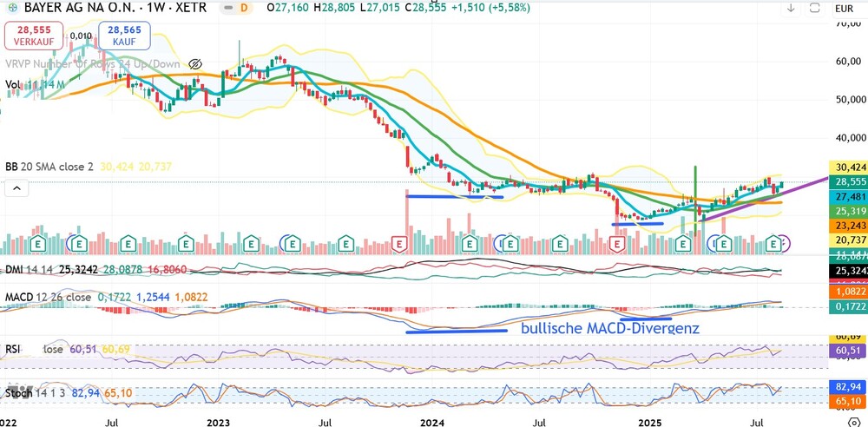The height and width of the screenshot is (427, 868).
Task: Click the purple 60,51 RSI value label
Action: point(847,350)
